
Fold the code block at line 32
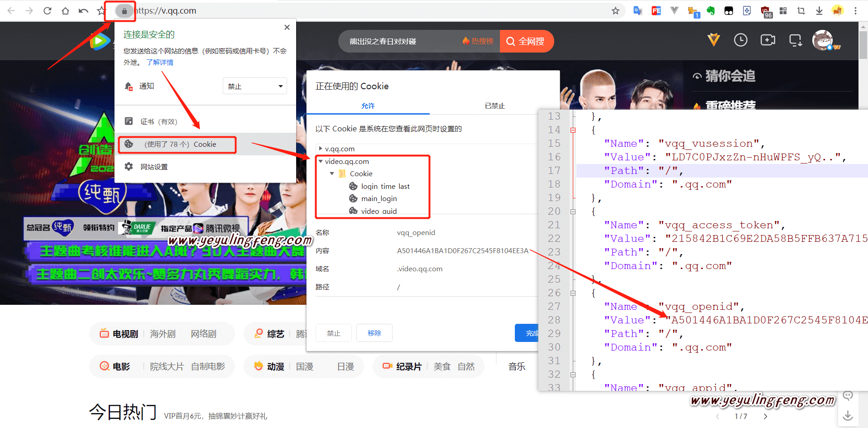tap(573, 375)
